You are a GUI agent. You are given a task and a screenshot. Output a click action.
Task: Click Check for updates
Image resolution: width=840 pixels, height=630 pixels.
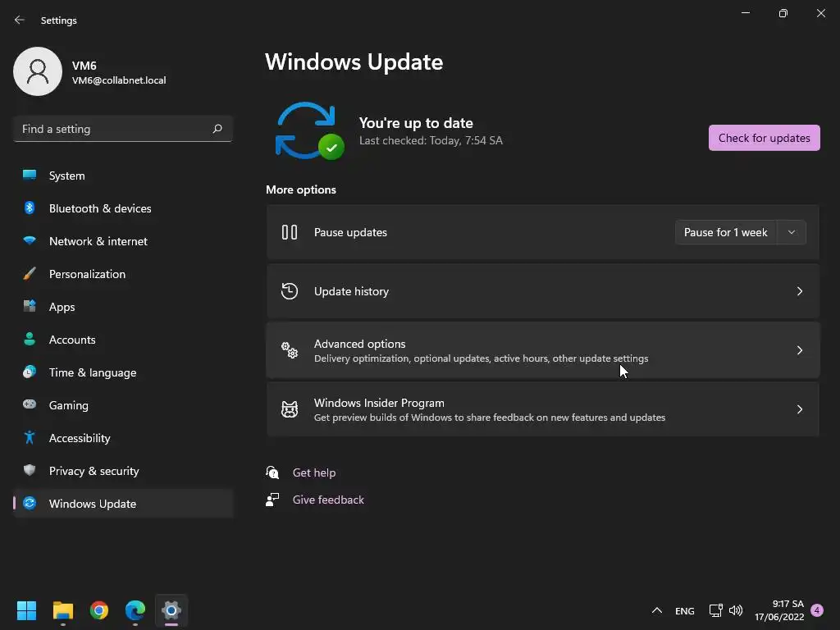coord(764,138)
